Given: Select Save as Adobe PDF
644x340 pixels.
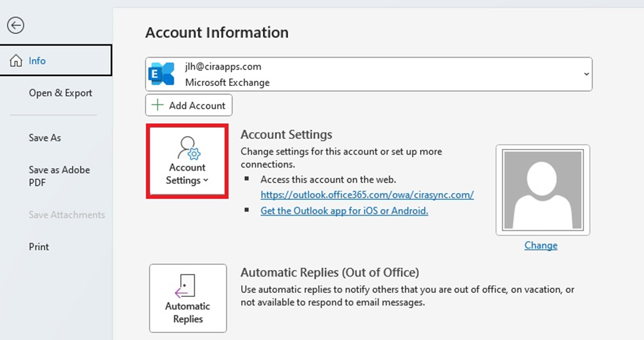Looking at the screenshot, I should [59, 176].
